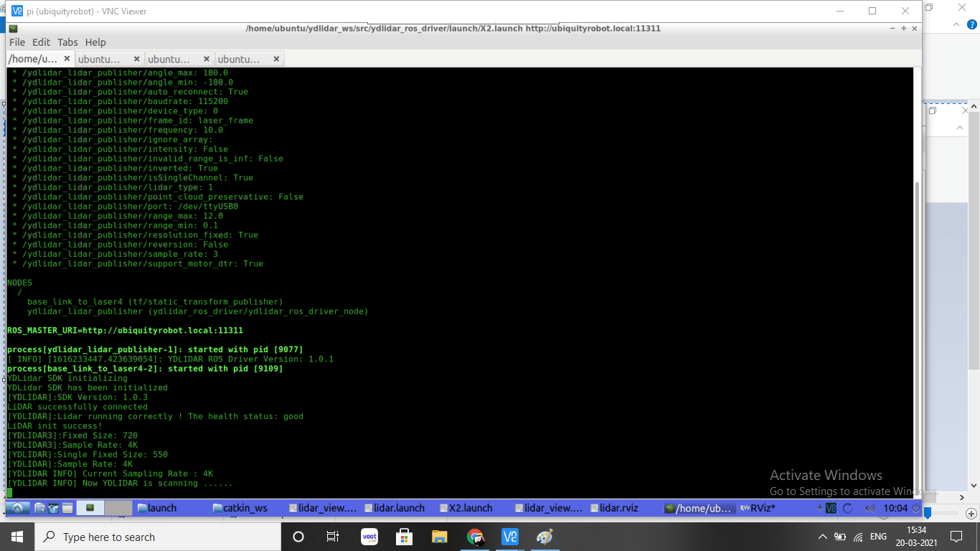
Task: Click the file manager launcher in remote panel
Action: pyautogui.click(x=40, y=508)
